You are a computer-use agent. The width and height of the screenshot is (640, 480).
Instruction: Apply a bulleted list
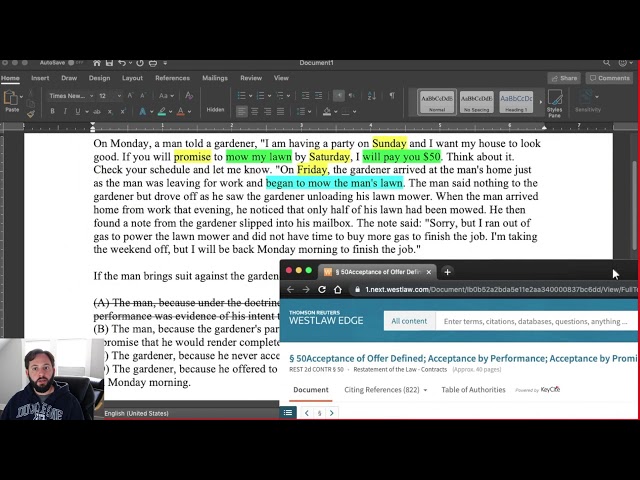pyautogui.click(x=241, y=96)
